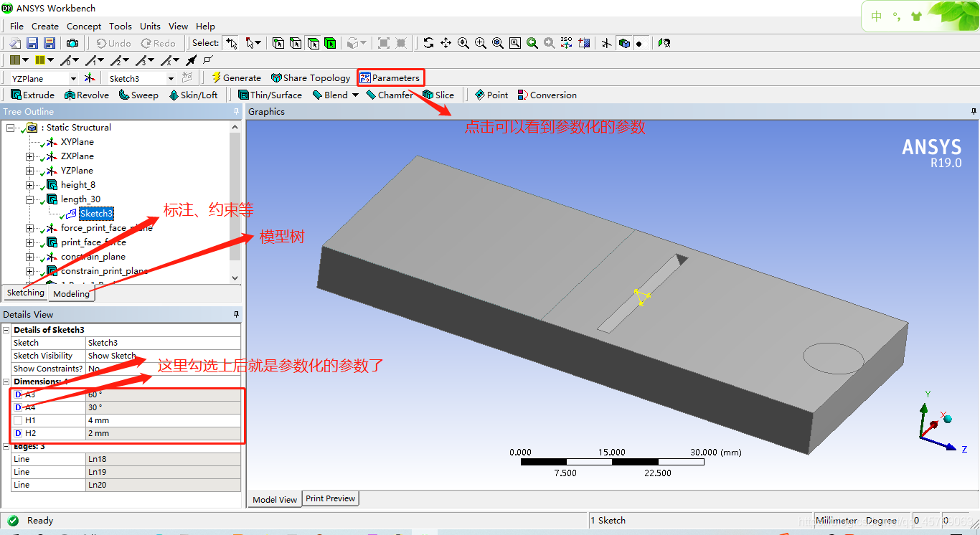The width and height of the screenshot is (980, 535).
Task: Click the Undo button
Action: [x=114, y=43]
